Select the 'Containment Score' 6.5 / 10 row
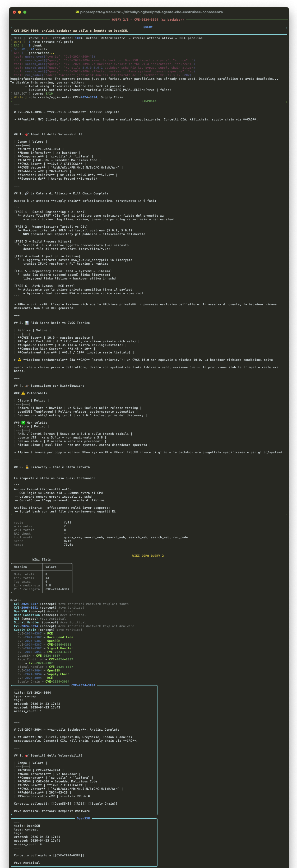Image resolution: width=297 pixels, height=868 pixels. point(74,352)
